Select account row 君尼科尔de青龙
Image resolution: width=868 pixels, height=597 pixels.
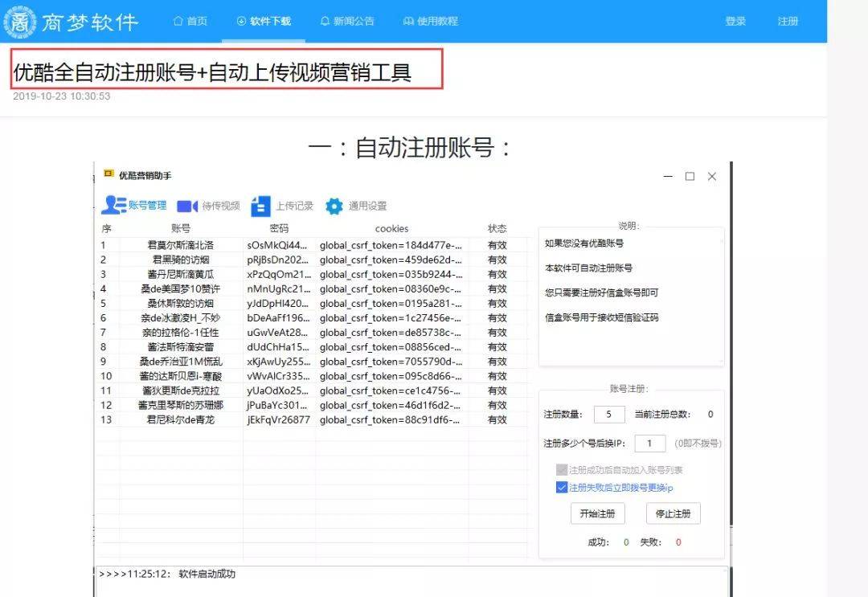(311, 419)
